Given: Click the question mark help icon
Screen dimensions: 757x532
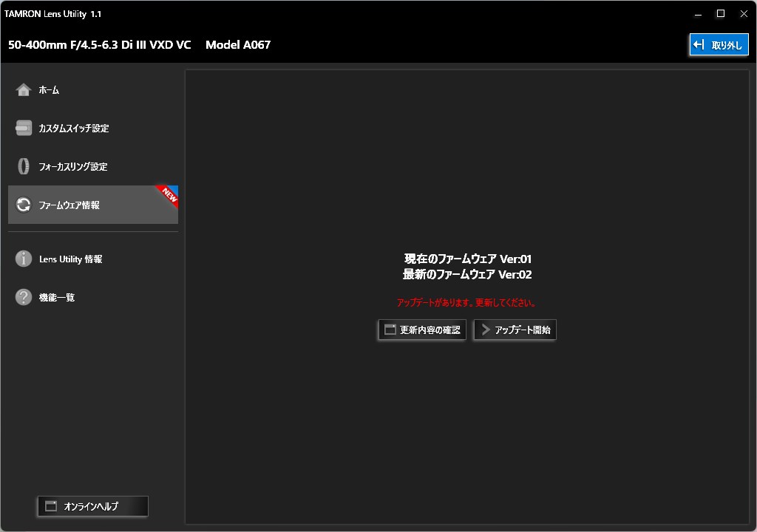Looking at the screenshot, I should [x=23, y=297].
